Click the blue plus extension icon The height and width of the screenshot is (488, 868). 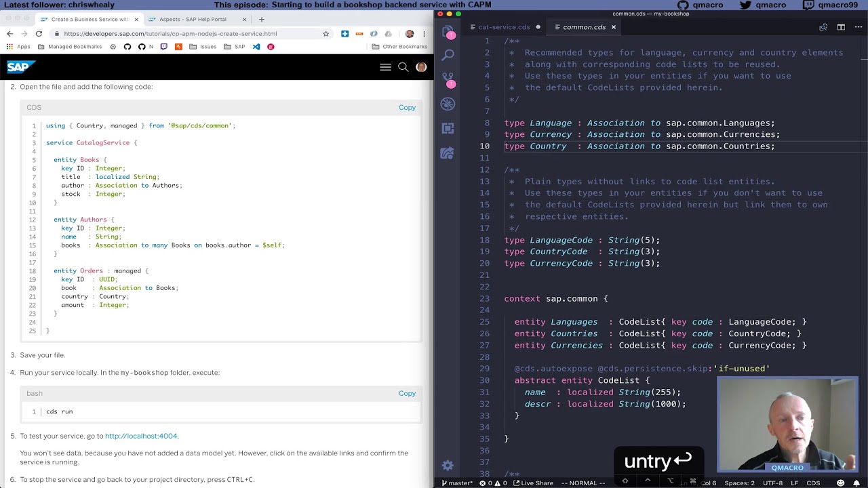344,33
